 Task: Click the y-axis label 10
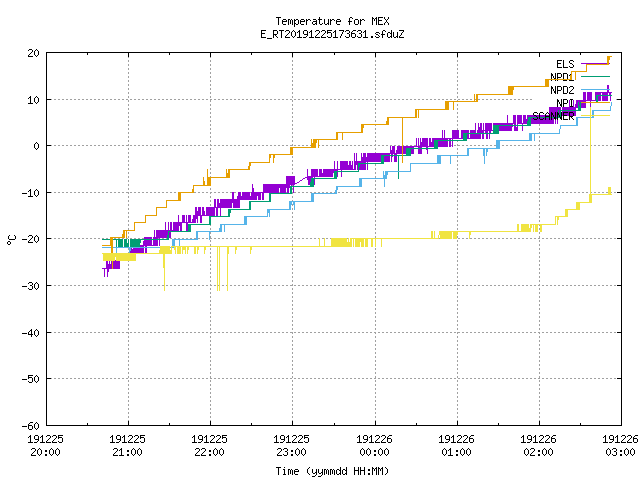point(33,100)
